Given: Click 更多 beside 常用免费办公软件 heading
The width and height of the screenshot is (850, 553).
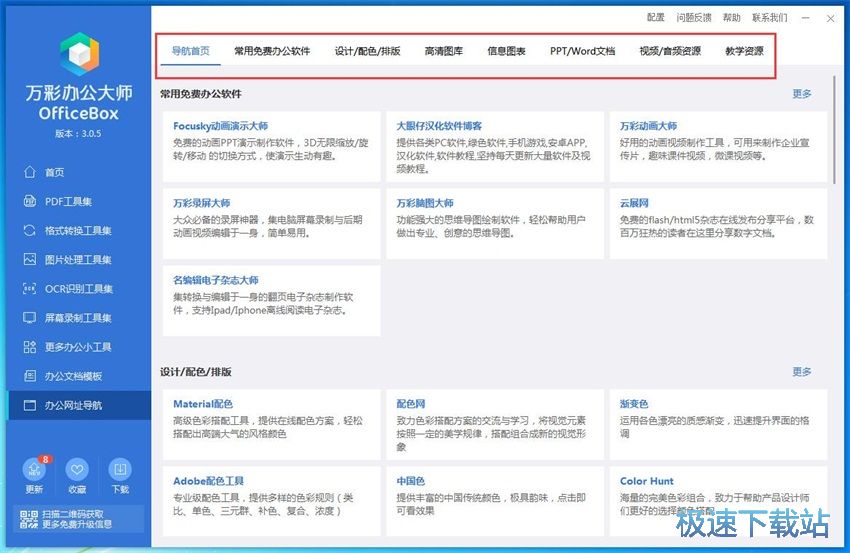Looking at the screenshot, I should click(x=802, y=94).
